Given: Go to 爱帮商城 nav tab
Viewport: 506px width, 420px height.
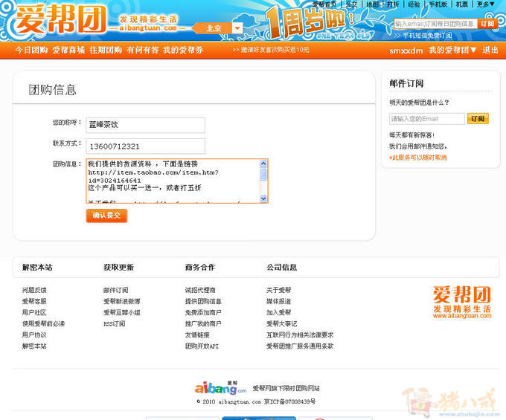Looking at the screenshot, I should (68, 50).
